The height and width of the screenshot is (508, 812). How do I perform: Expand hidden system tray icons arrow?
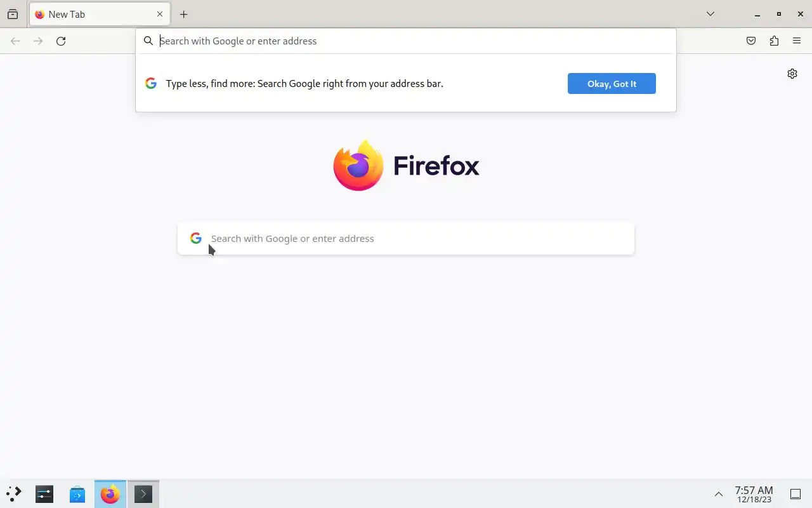pos(719,494)
